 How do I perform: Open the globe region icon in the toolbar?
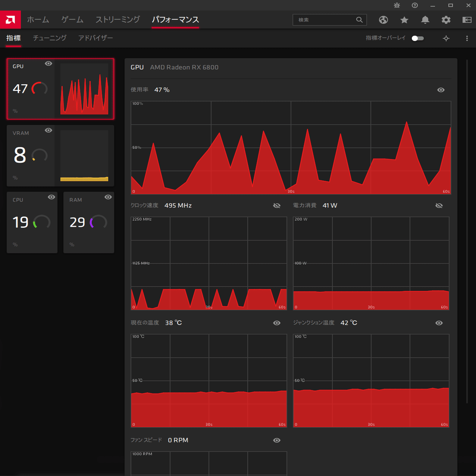(383, 20)
